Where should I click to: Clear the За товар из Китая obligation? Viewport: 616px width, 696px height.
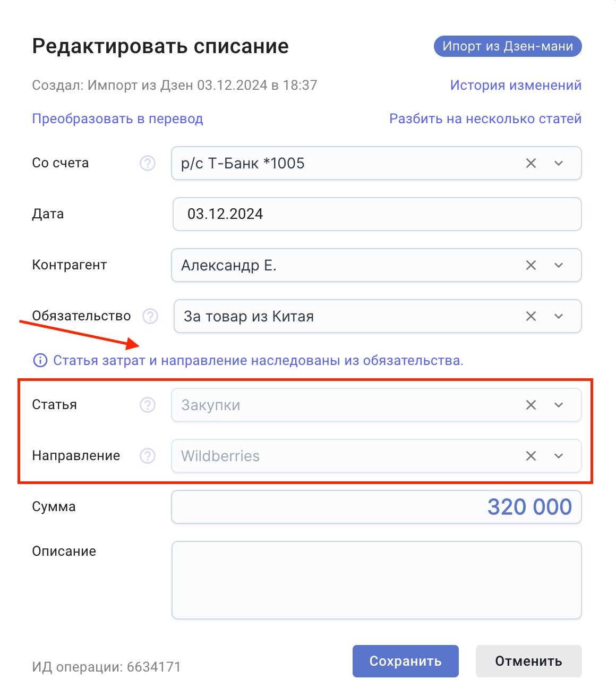pyautogui.click(x=531, y=316)
